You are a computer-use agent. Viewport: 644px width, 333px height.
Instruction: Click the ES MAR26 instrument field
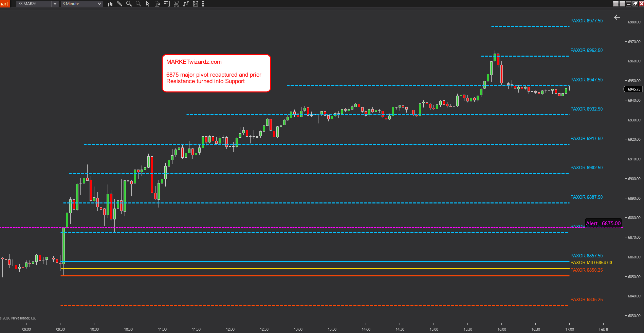click(34, 4)
